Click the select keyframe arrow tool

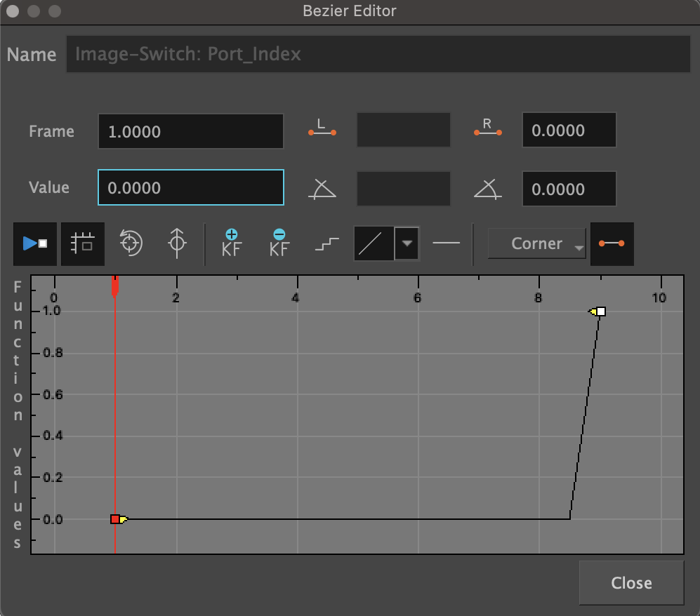35,244
